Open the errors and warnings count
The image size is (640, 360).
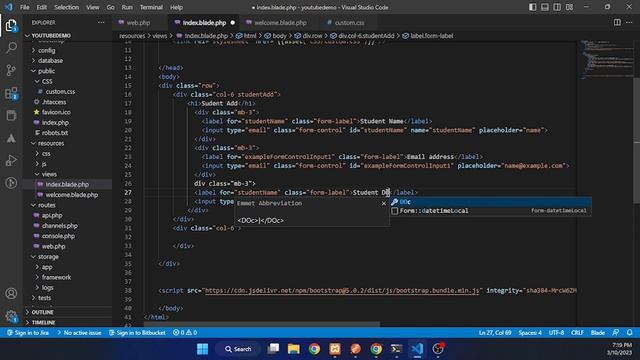184,333
